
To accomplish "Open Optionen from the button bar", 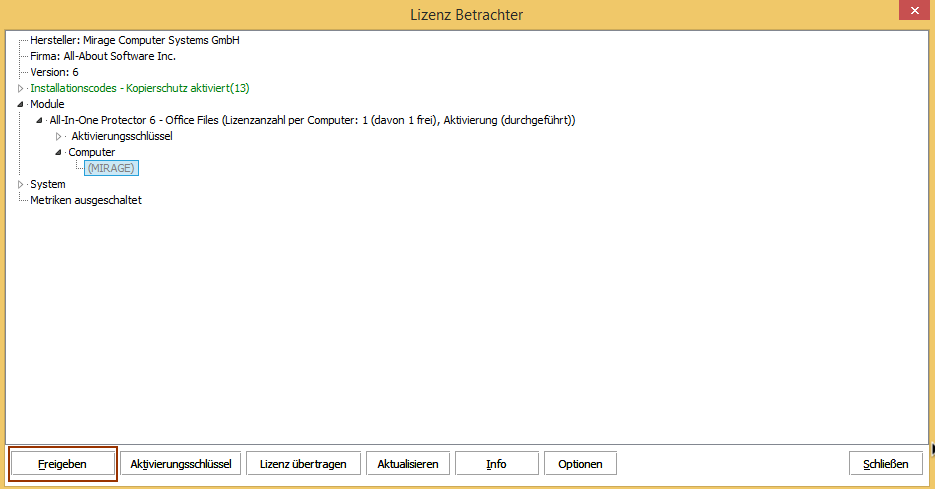I will pos(580,464).
